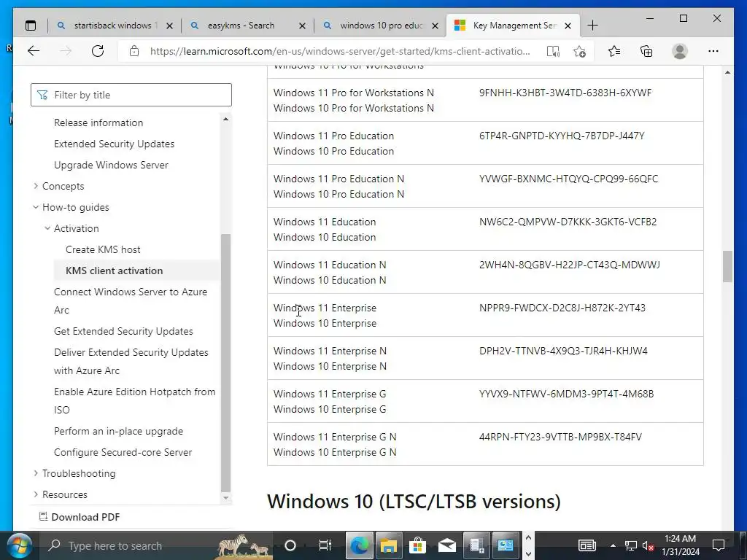Go back to the previous page

point(34,51)
